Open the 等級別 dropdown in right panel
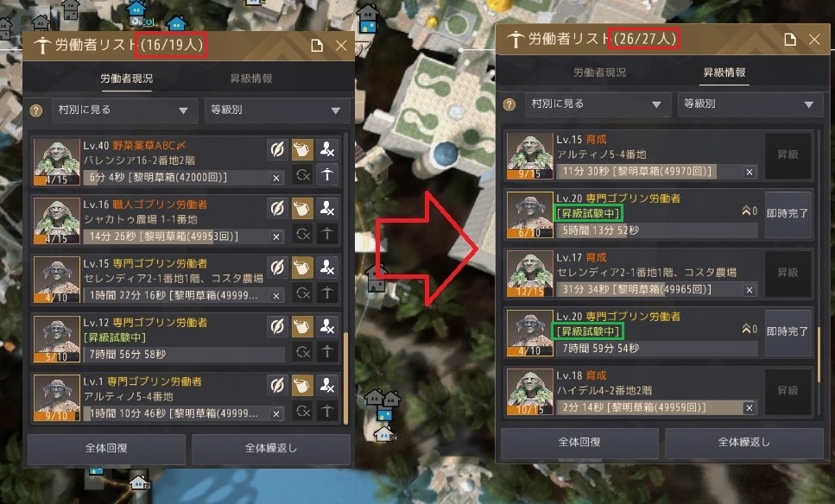 750,104
